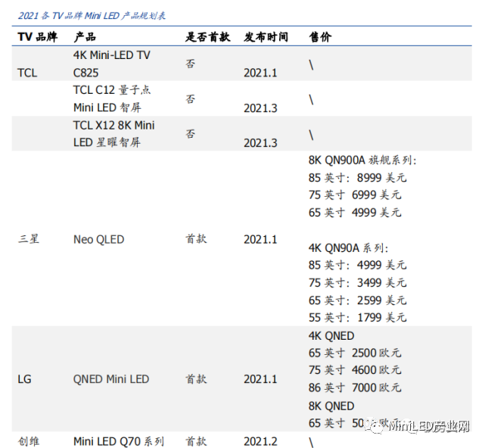Viewport: 485px width, 448px height.
Task: Click '首款' in the 创维 row
Action: [x=196, y=441]
